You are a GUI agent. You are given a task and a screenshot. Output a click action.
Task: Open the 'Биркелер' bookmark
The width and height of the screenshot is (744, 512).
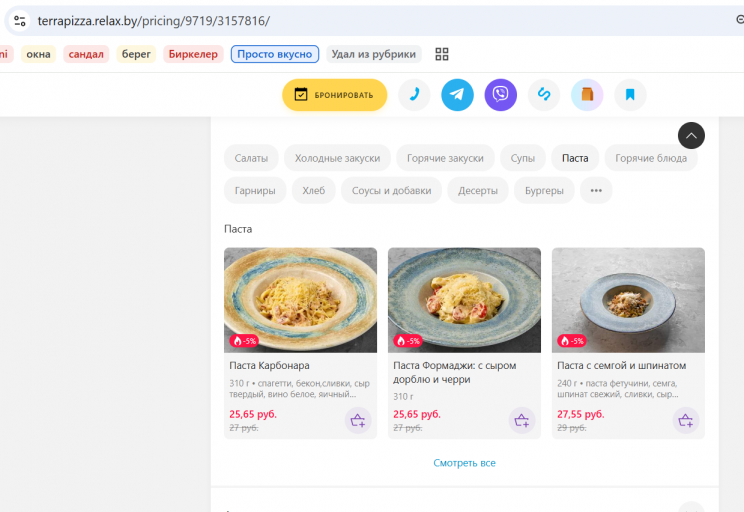pos(193,54)
